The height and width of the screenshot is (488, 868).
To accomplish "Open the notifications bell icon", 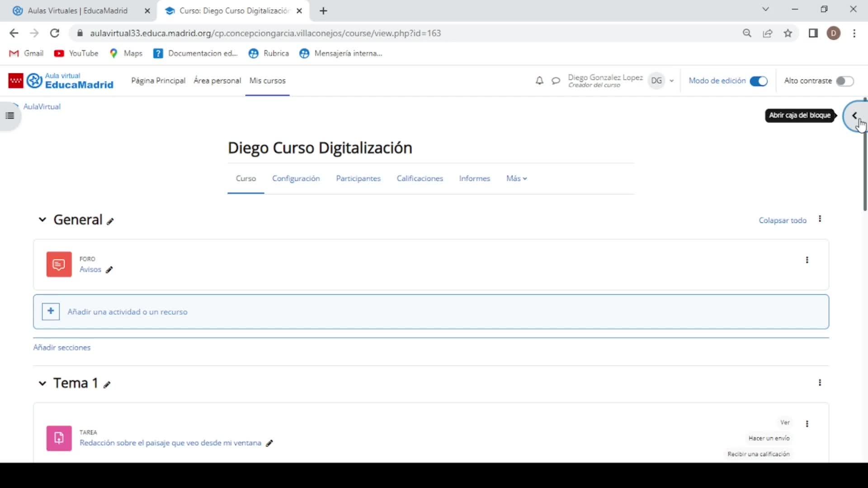I will (x=539, y=81).
